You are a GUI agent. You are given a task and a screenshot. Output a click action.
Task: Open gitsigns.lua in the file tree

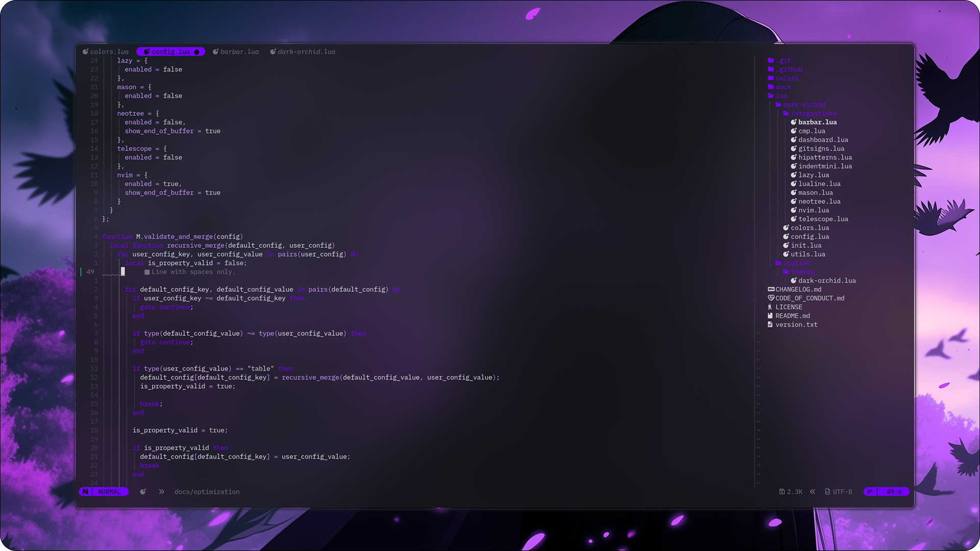(x=821, y=149)
